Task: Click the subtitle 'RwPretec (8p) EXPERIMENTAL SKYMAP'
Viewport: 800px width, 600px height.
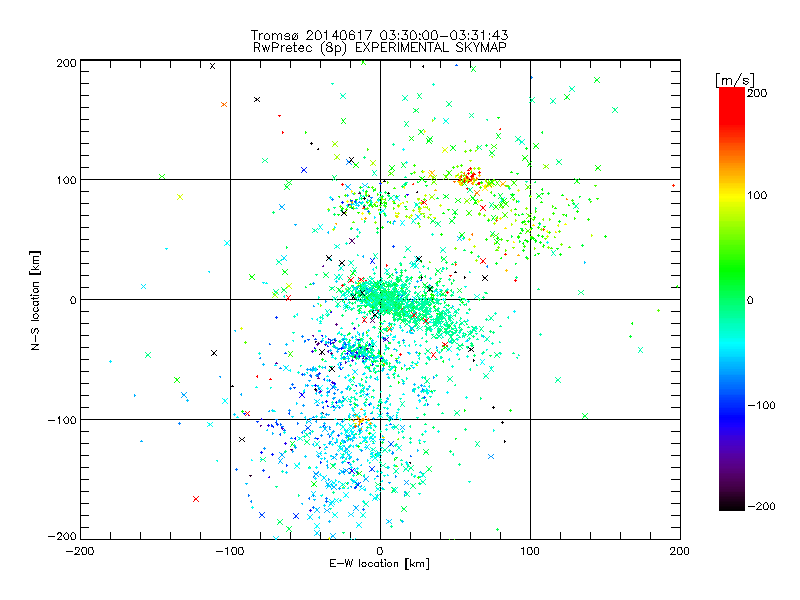Action: click(379, 48)
